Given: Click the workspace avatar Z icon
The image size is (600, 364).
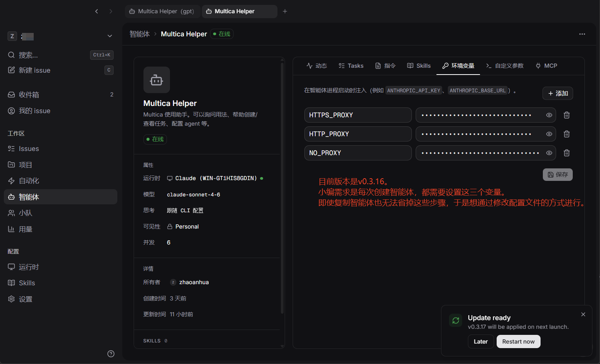Looking at the screenshot, I should point(12,36).
